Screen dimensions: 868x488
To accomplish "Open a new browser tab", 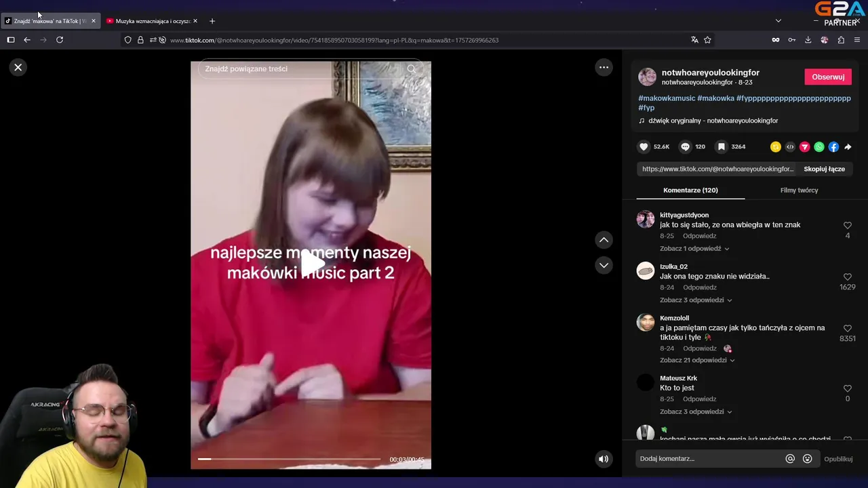I will click(212, 21).
